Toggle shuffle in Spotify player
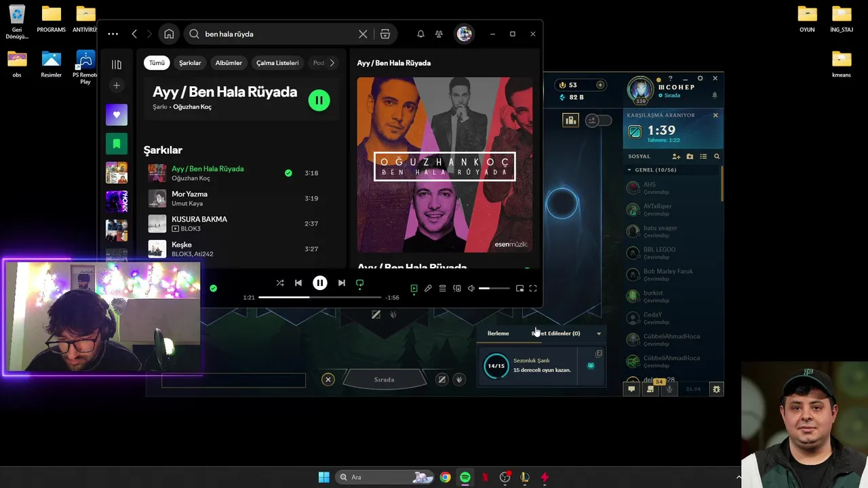This screenshot has width=868, height=488. 280,283
